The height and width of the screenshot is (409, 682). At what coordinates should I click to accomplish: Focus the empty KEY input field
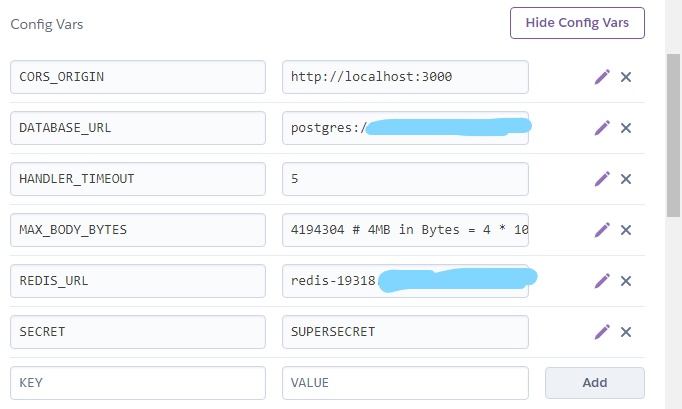[138, 383]
